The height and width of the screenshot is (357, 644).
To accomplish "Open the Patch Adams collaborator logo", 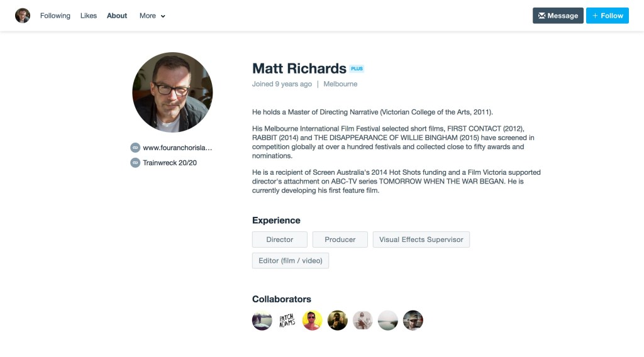I will 287,321.
